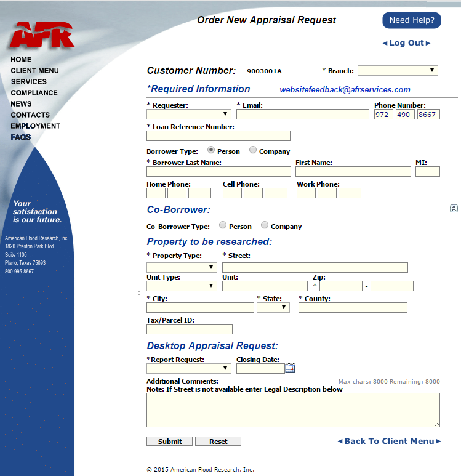Screen dimensions: 461x476
Task: Click the Log Out link
Action: 406,43
